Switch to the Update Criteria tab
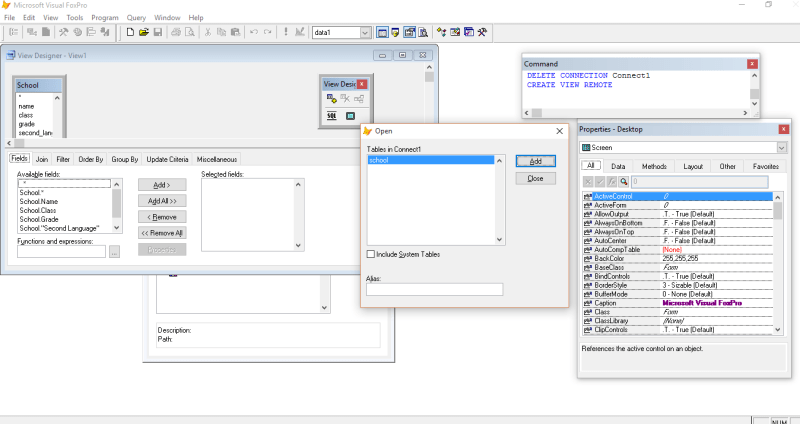The height and width of the screenshot is (424, 800). 167,159
